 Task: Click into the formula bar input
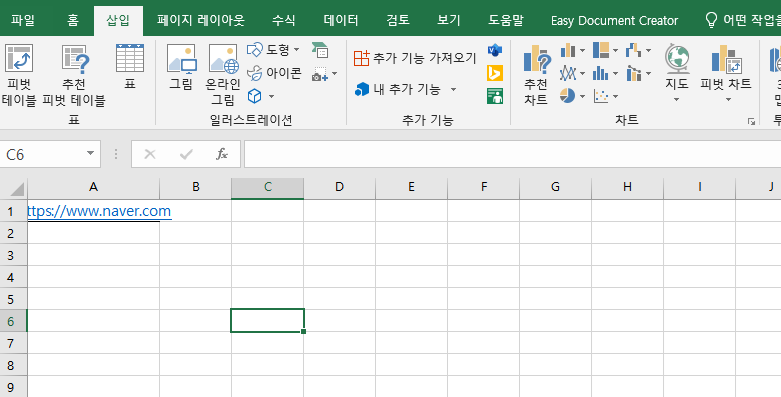coord(512,154)
